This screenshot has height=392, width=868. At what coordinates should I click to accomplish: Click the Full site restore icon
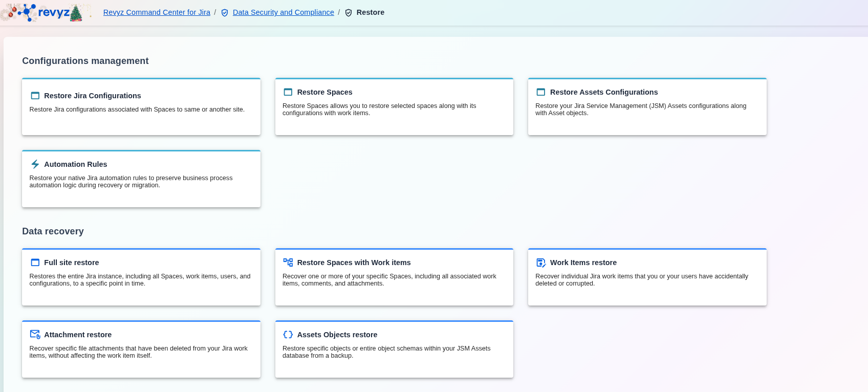coord(35,263)
